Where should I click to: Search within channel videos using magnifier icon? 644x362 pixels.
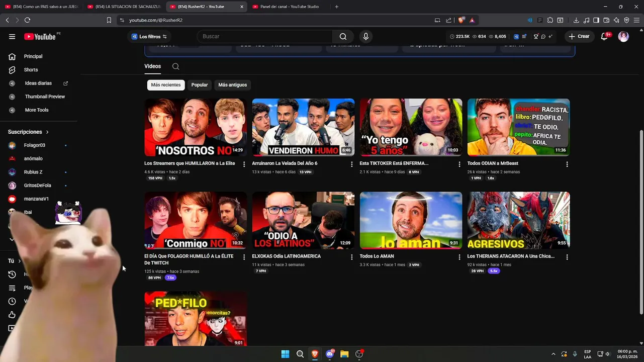[175, 66]
